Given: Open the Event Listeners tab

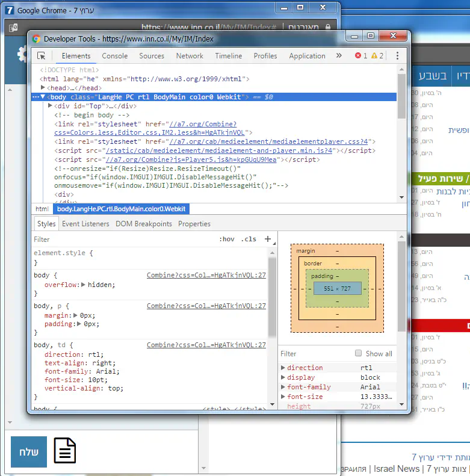Looking at the screenshot, I should 85,224.
